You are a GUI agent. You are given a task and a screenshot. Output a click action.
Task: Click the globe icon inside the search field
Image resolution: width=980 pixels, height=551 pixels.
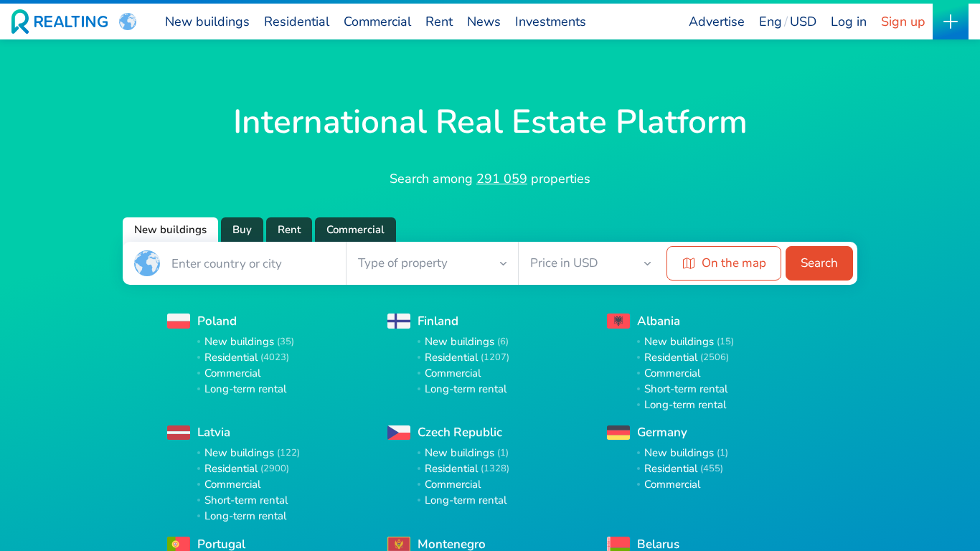(x=147, y=263)
